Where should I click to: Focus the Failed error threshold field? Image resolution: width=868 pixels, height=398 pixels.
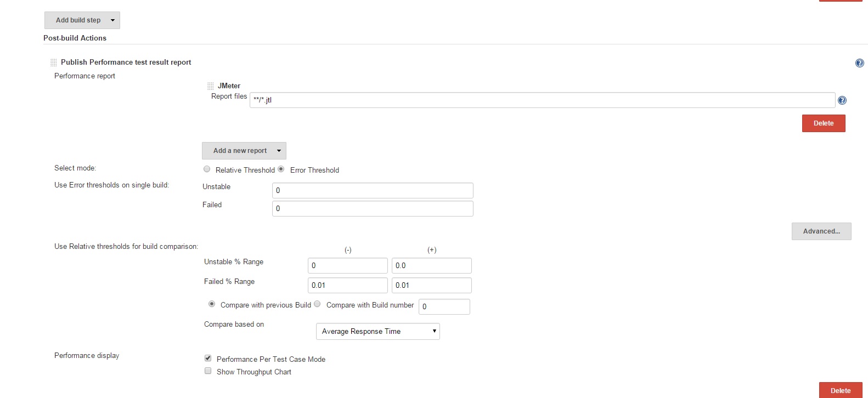(372, 208)
